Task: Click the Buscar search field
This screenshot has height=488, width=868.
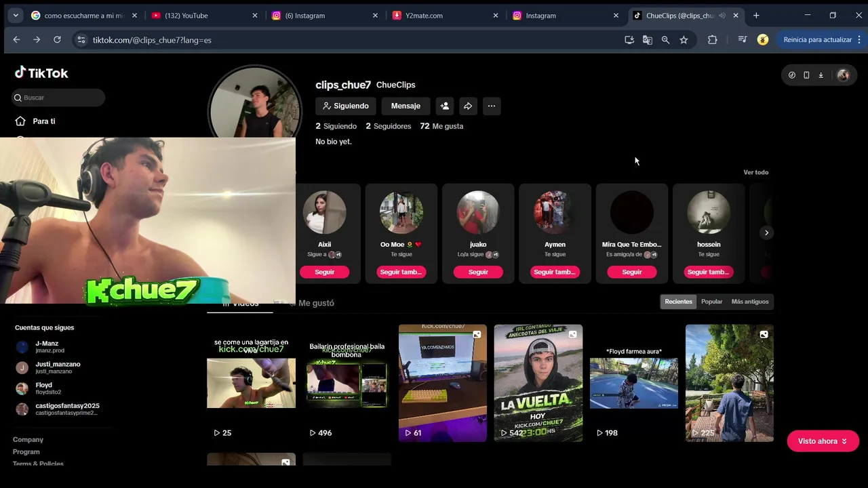Action: 59,98
